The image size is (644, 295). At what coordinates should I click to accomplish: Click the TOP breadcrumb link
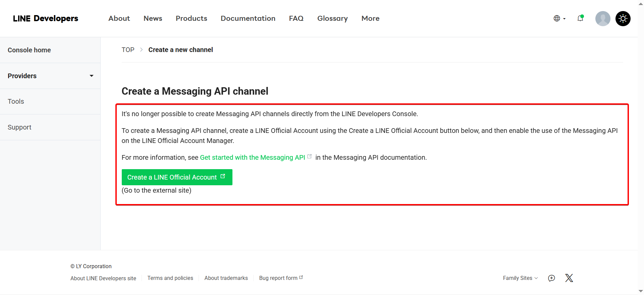click(128, 50)
